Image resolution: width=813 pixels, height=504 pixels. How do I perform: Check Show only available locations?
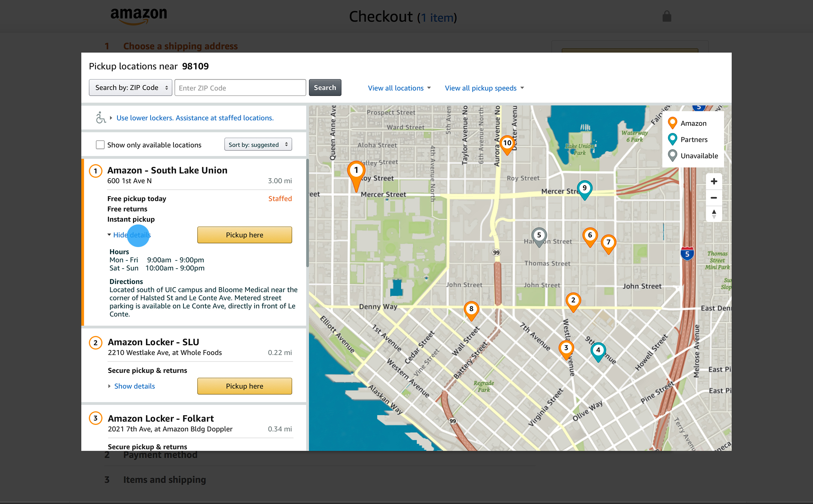pyautogui.click(x=100, y=145)
